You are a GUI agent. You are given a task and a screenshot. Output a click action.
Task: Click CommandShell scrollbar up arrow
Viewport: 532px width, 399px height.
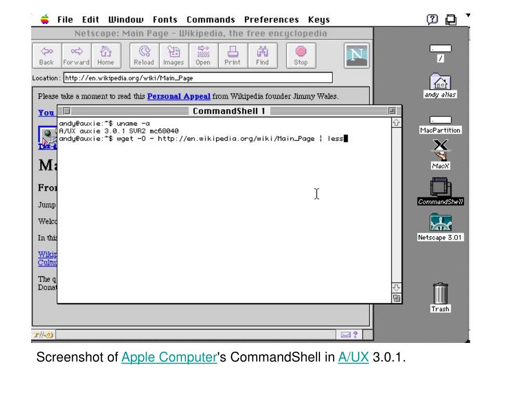[396, 123]
